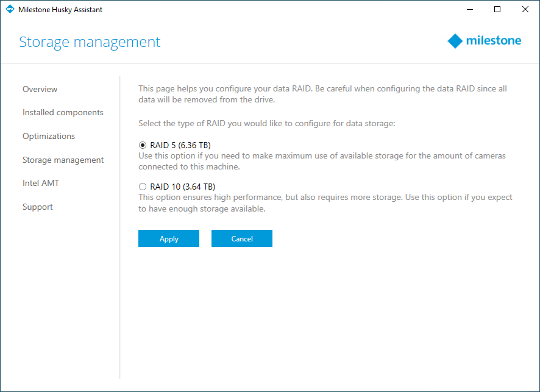This screenshot has width=540, height=392.
Task: Click the RAID 10 (3.64 TB) label text
Action: pos(182,187)
